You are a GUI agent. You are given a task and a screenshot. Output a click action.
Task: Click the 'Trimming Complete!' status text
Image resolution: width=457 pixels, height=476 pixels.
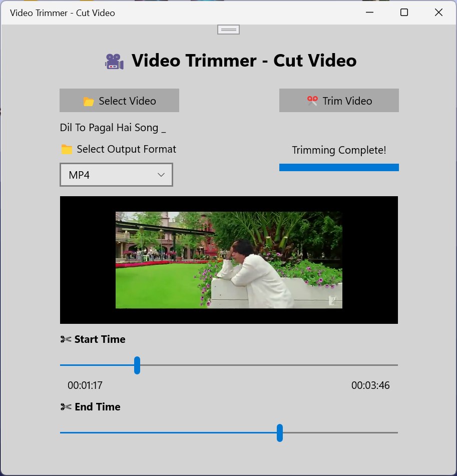(339, 150)
